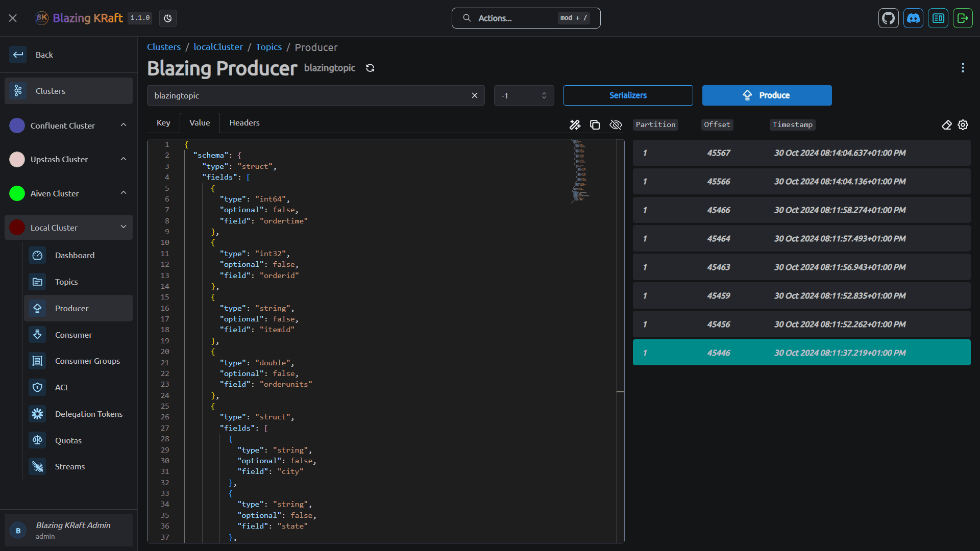Click the Back arrow icon
The width and height of the screenshot is (980, 551).
(18, 55)
